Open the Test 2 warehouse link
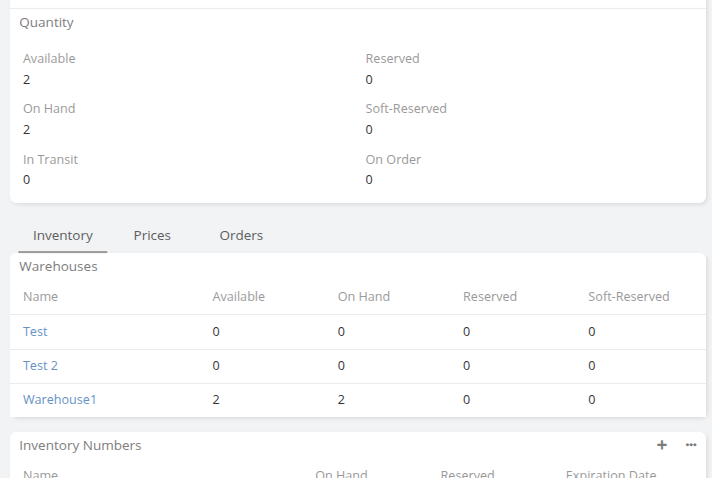Screen dimensions: 712x478 pos(40,366)
